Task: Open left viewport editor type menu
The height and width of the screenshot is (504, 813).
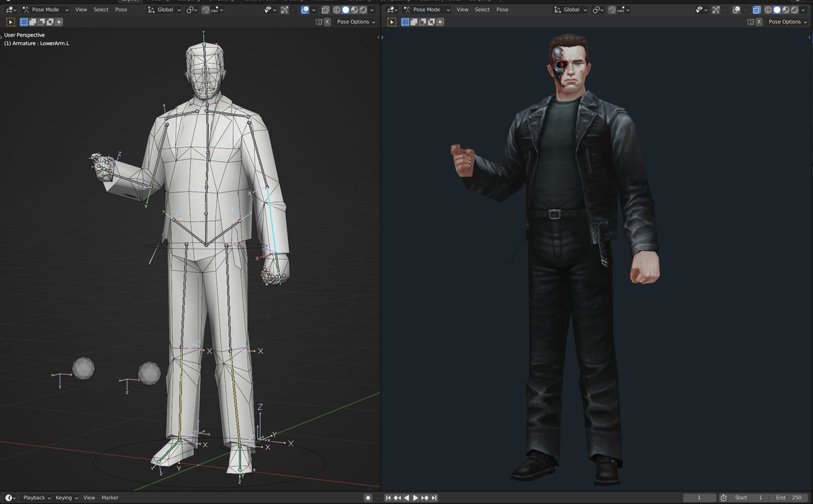Action: (x=11, y=9)
